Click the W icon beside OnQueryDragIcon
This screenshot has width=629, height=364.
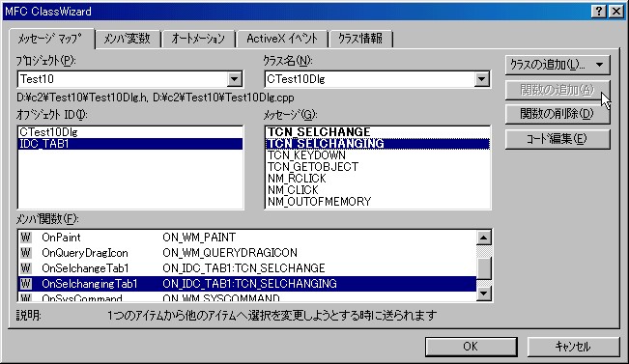(x=26, y=253)
